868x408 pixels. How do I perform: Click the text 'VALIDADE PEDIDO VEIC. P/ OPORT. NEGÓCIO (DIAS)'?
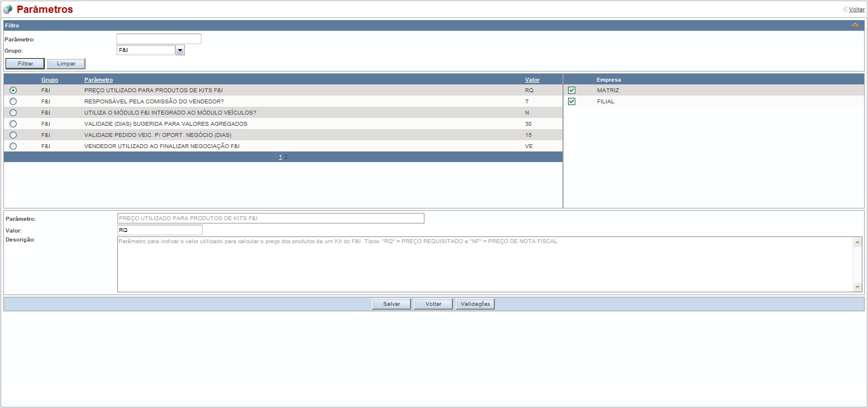pyautogui.click(x=158, y=135)
